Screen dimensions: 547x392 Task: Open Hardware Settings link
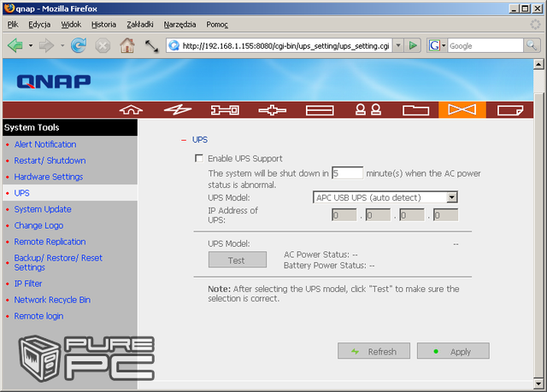pos(49,177)
